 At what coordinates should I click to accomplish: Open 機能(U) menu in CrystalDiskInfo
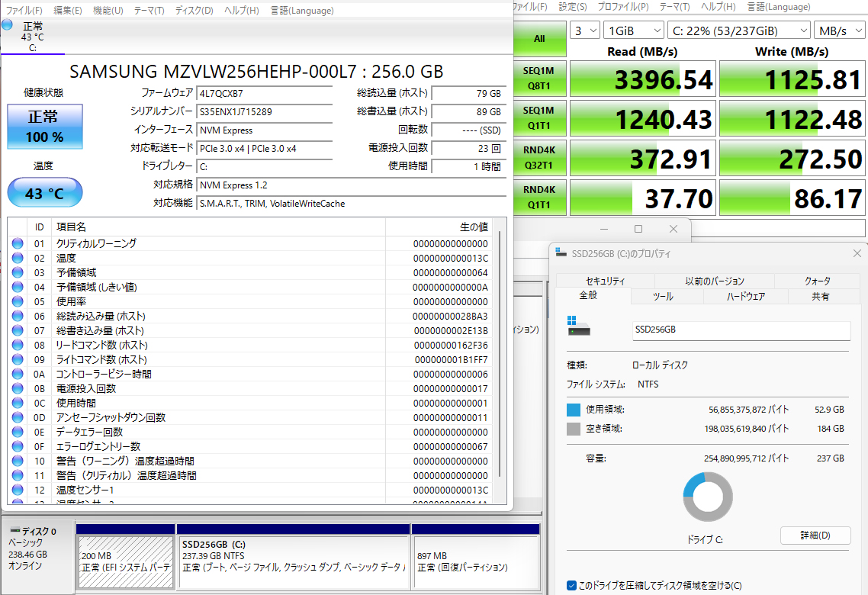click(108, 11)
